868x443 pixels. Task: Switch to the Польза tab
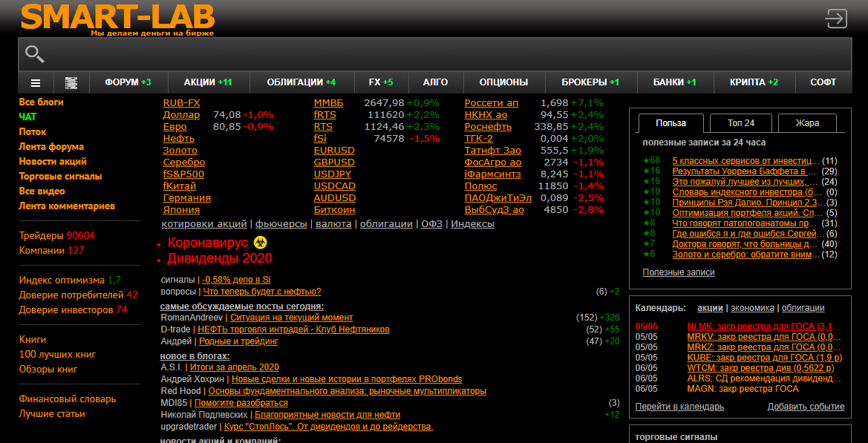tap(670, 123)
